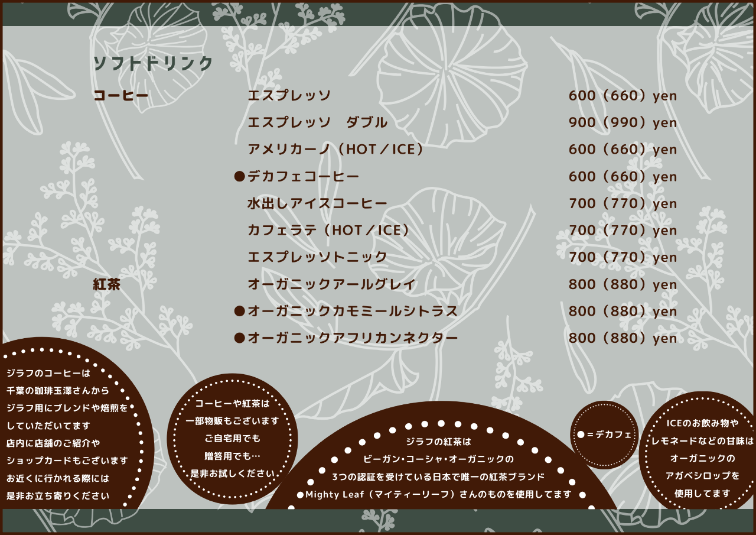Click the decaf dot beside オーガニックアフリカンネクター
756x535 pixels.
[x=239, y=338]
